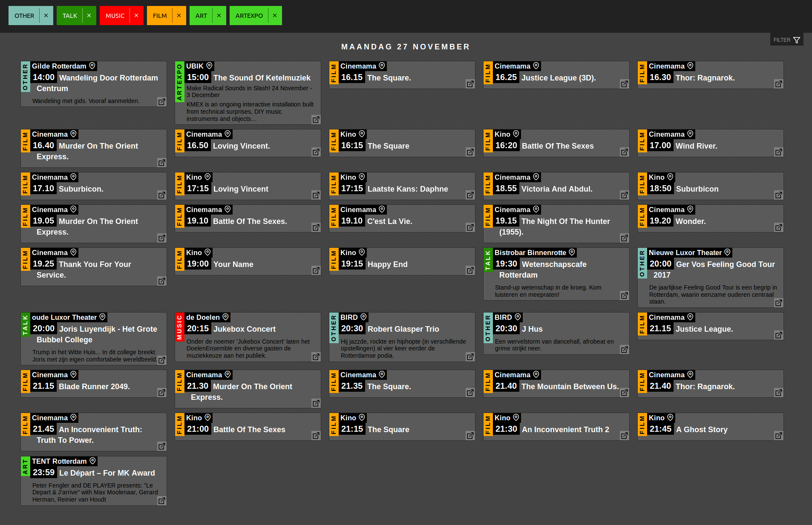Open the external link icon for Justice League (3D)

click(x=625, y=84)
